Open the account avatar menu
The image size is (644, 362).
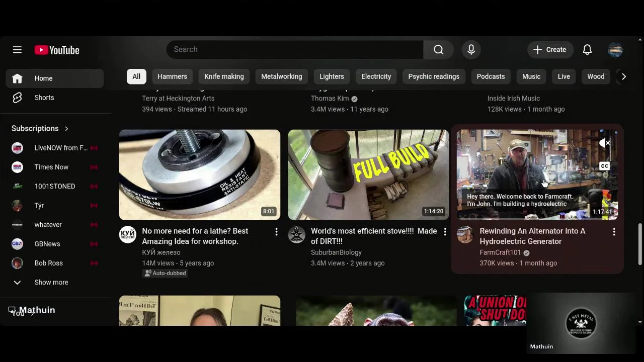pos(615,49)
